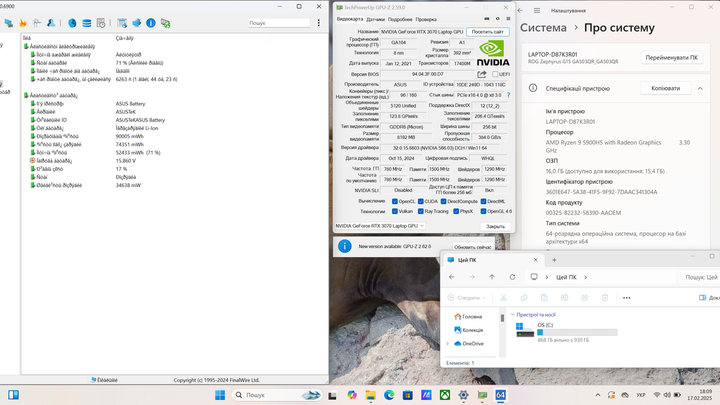Viewport: 720px width, 405px height.
Task: Toggle Ray Tracing checkbox in GPU-Z
Action: [421, 211]
